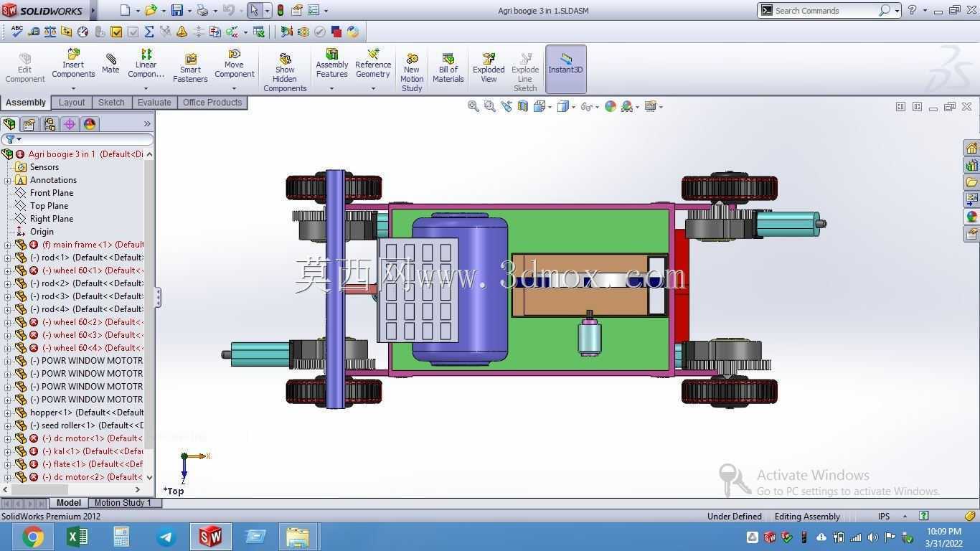Image resolution: width=980 pixels, height=551 pixels.
Task: Select the Top Plane in feature tree
Action: (49, 206)
